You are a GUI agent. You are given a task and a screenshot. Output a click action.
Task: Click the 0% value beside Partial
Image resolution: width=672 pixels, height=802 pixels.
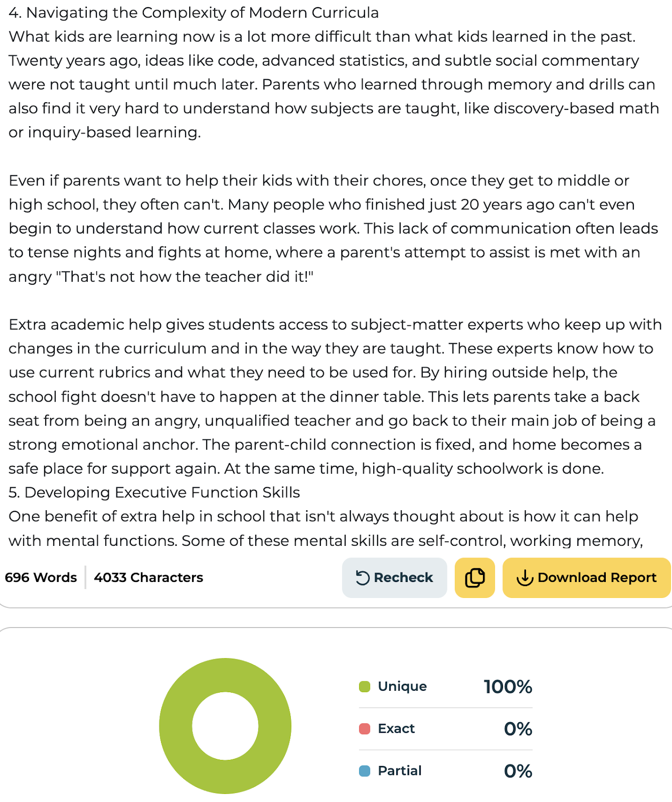click(518, 771)
